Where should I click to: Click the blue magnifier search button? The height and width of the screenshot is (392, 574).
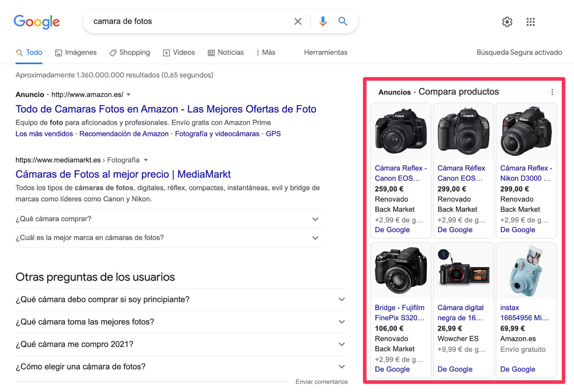[x=343, y=21]
